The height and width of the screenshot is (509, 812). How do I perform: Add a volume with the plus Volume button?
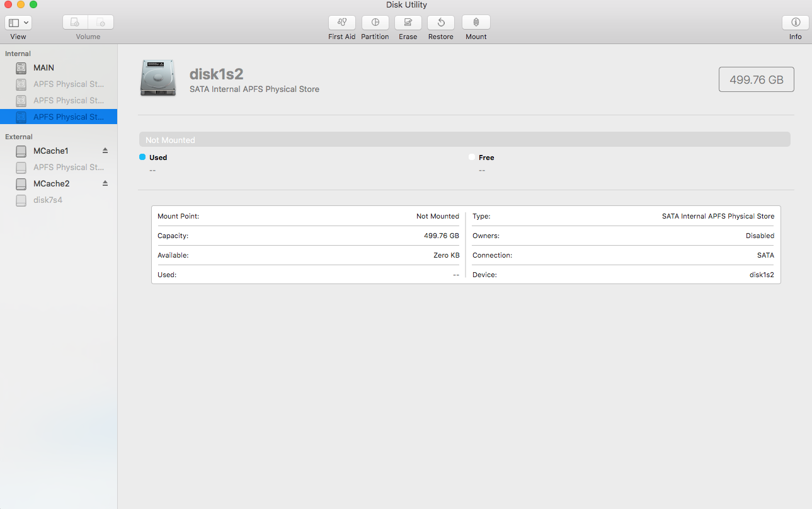point(75,22)
